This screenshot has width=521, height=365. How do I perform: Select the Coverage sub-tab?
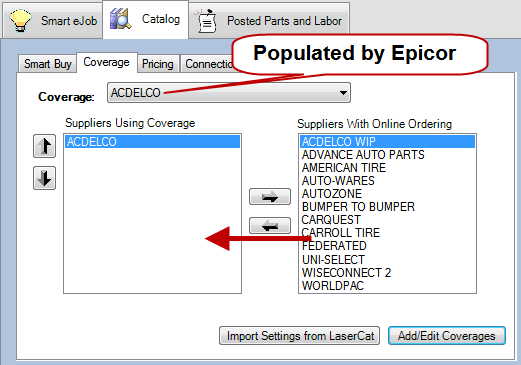pos(107,62)
